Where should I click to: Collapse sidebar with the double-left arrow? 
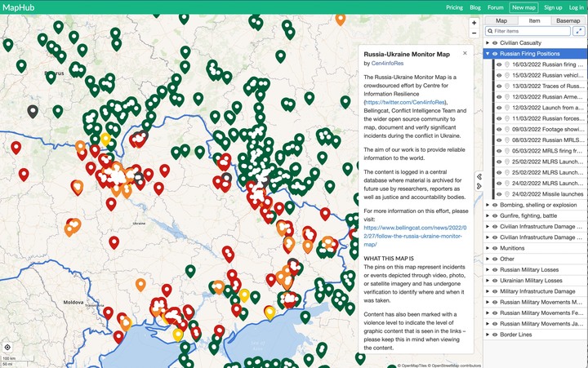(x=479, y=176)
